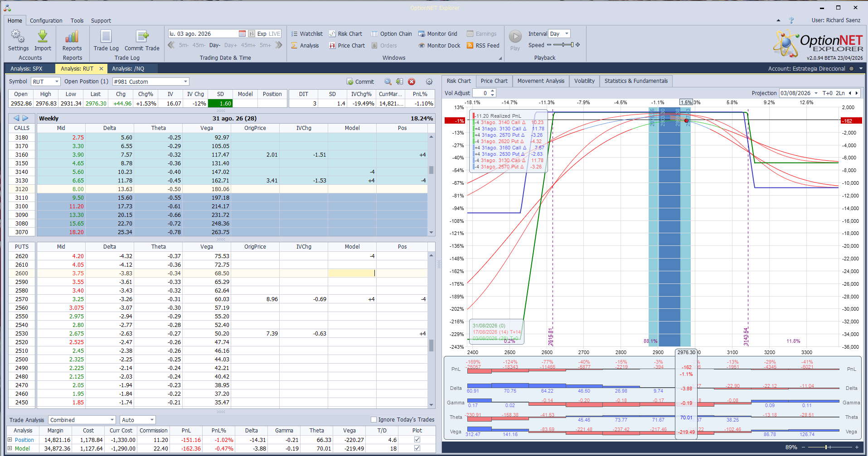Open the RSS Feed window
The height and width of the screenshot is (456, 868).
click(483, 45)
